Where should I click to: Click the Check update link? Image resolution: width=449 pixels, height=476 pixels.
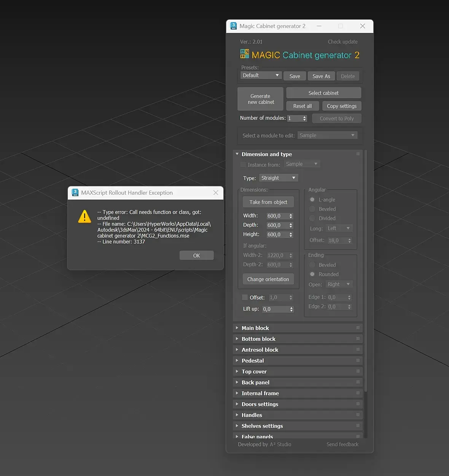(342, 42)
